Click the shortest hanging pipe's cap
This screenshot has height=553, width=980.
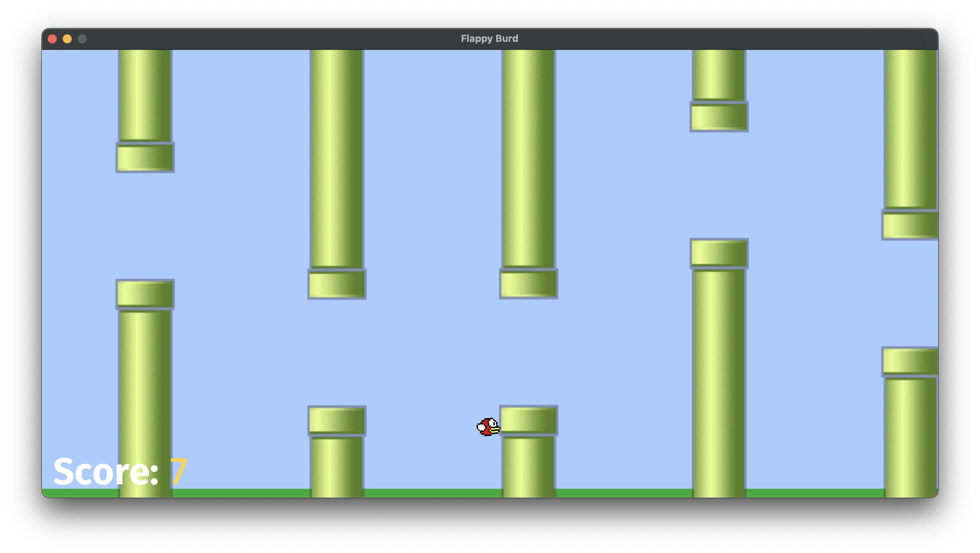pyautogui.click(x=719, y=117)
